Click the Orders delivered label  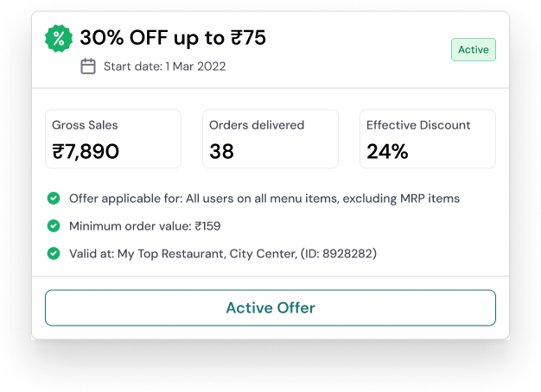click(257, 125)
